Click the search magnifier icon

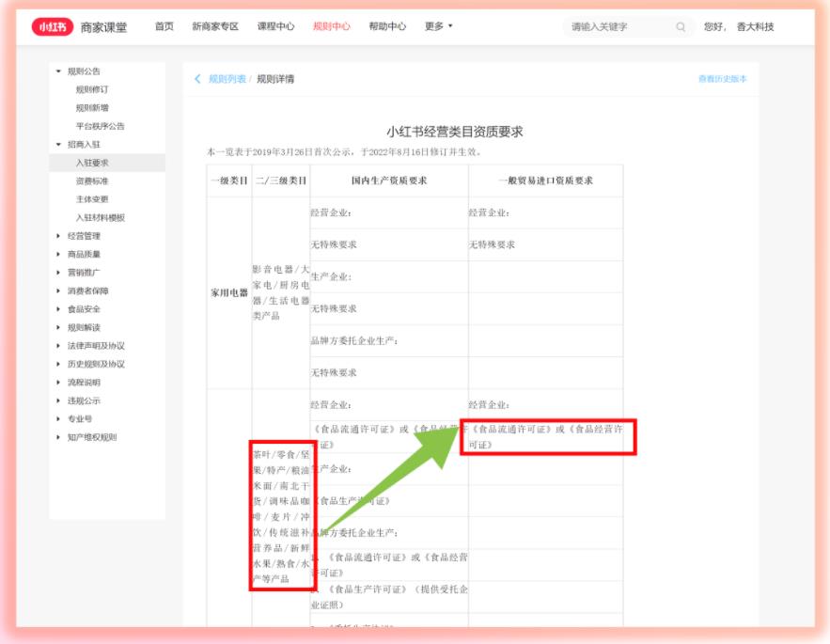681,26
